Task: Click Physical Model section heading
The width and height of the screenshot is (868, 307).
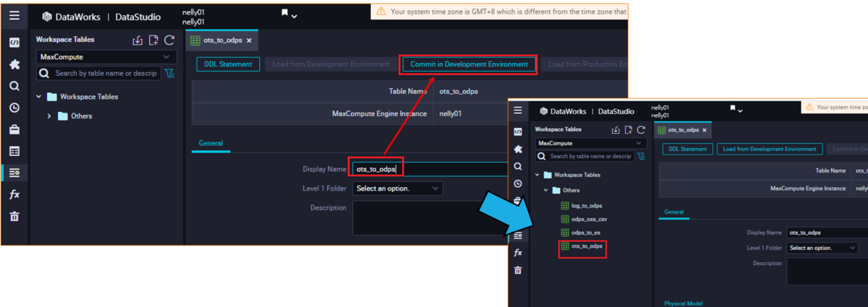Action: coord(684,303)
